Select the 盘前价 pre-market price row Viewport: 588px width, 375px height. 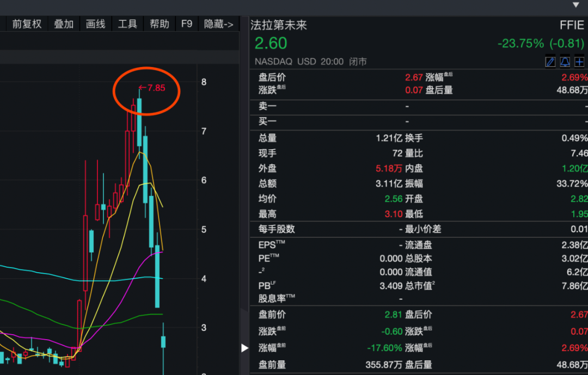(x=272, y=315)
